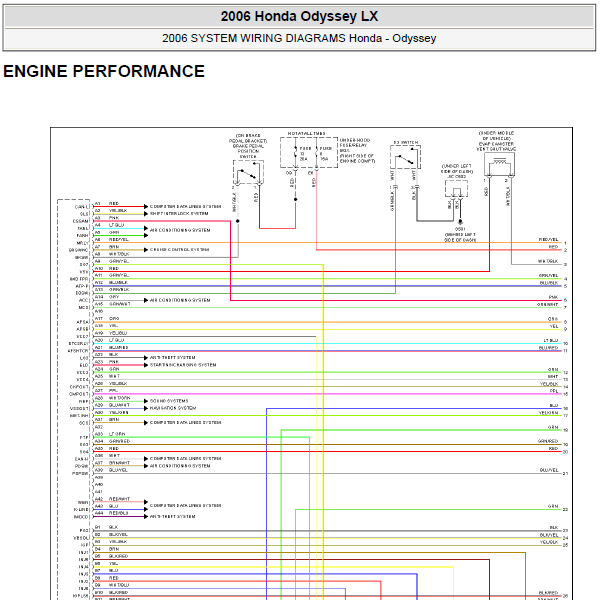Screen dimensions: 601x600
Task: Click the 'B1 BLK' pin label
Action: (x=107, y=528)
